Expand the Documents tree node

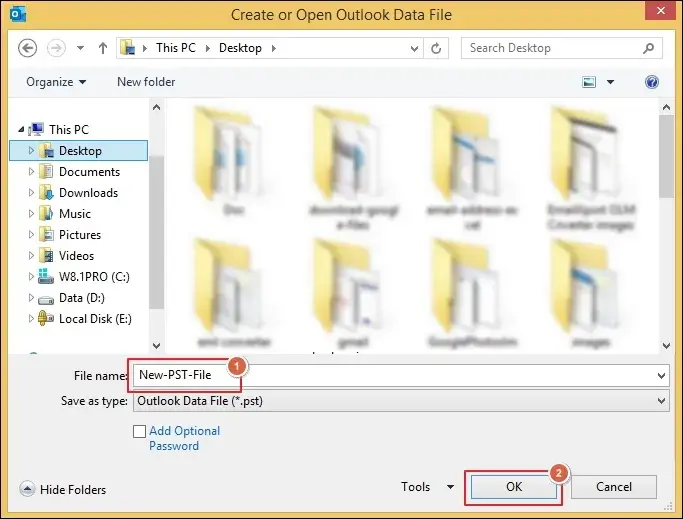[31, 172]
